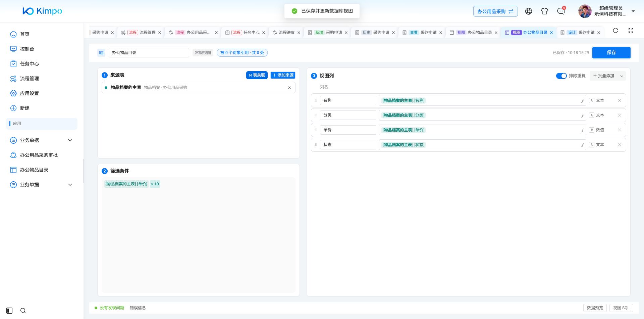Click the blue 保存 button

pos(611,53)
